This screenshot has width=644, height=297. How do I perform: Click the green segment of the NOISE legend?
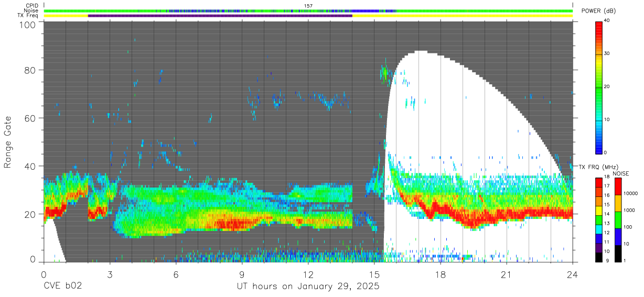pos(618,220)
